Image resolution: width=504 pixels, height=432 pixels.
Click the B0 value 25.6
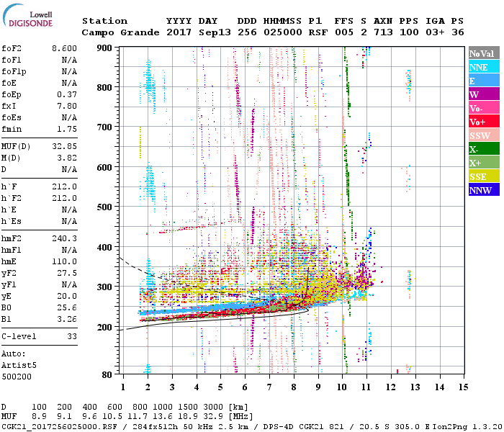pyautogui.click(x=67, y=308)
